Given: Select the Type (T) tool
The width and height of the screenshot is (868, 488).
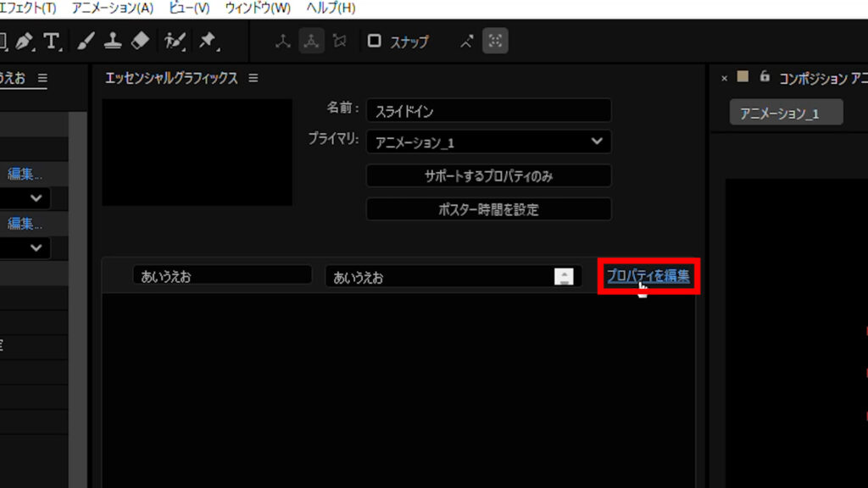Looking at the screenshot, I should point(52,41).
